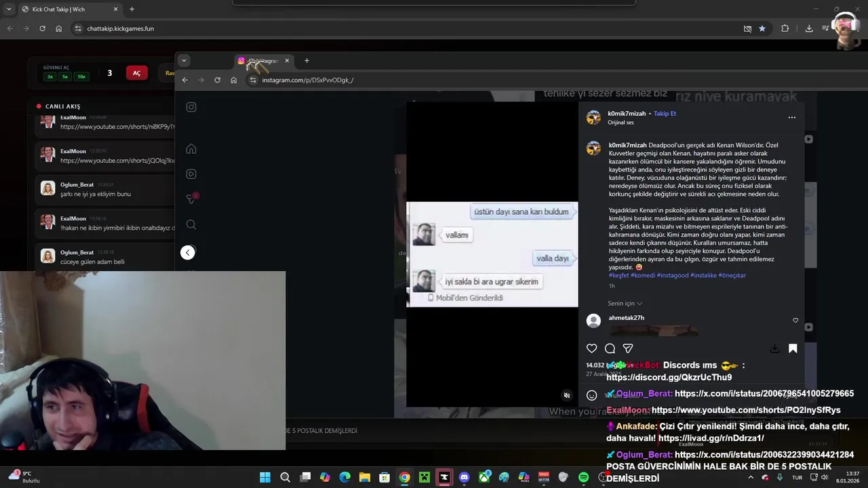Open ExalMoon youtube shorts jQOlqj link
The width and height of the screenshot is (868, 488).
coord(117,161)
